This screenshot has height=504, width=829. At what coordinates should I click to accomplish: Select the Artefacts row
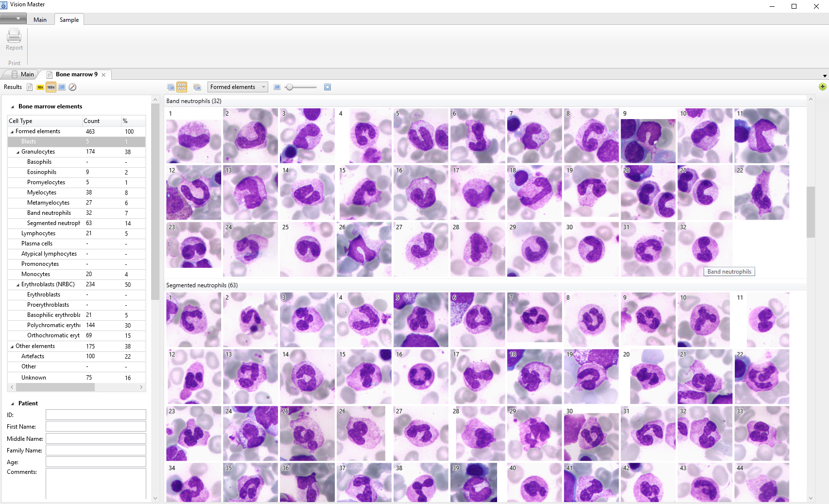tap(76, 356)
